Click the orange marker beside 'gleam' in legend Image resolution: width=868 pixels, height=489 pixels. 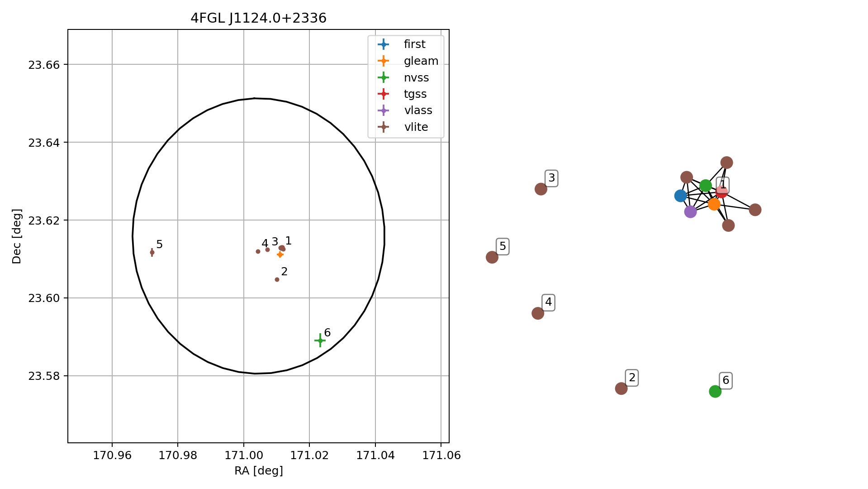click(383, 61)
